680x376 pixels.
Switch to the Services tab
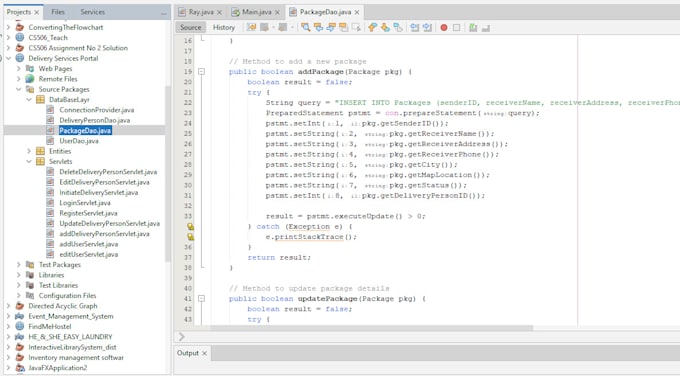tap(92, 12)
